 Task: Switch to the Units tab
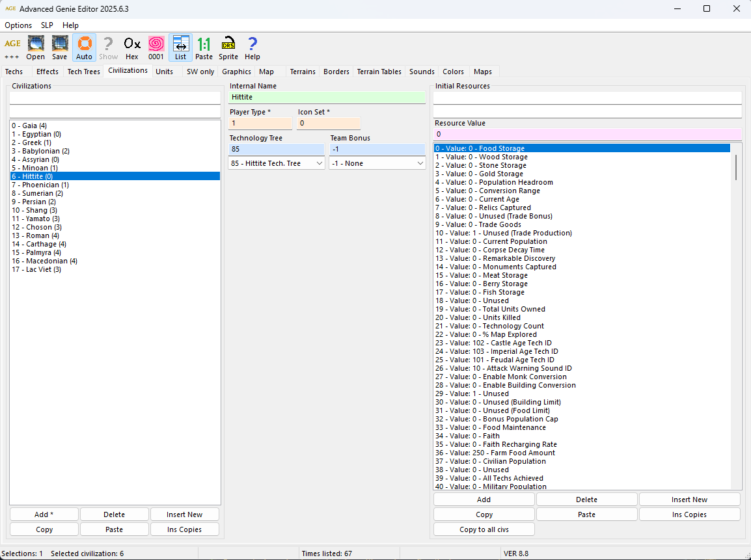pos(164,72)
